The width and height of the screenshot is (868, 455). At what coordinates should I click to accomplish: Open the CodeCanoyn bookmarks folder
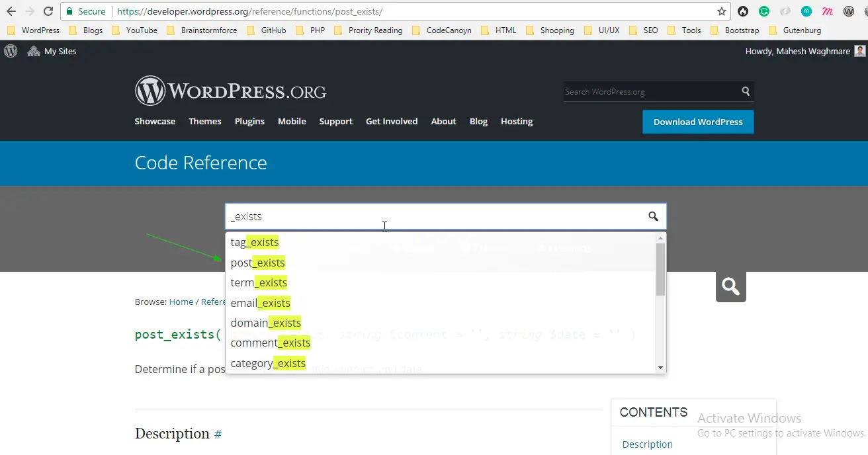[442, 30]
